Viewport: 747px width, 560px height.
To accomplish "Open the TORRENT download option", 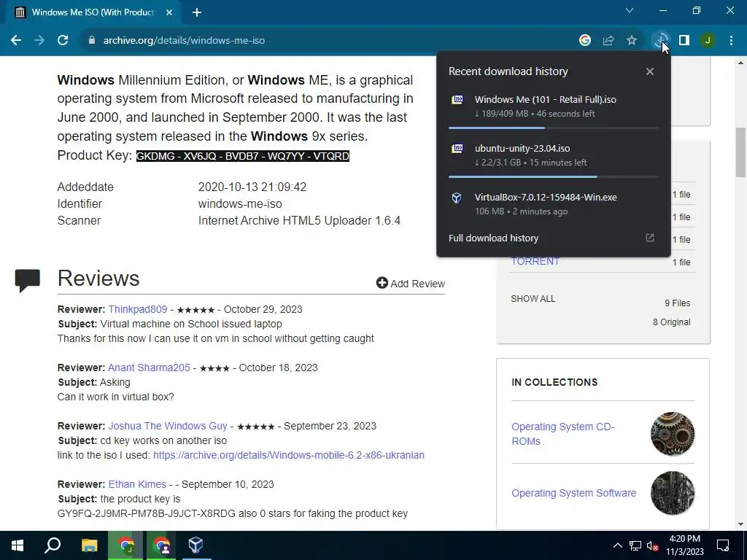I will (x=535, y=262).
